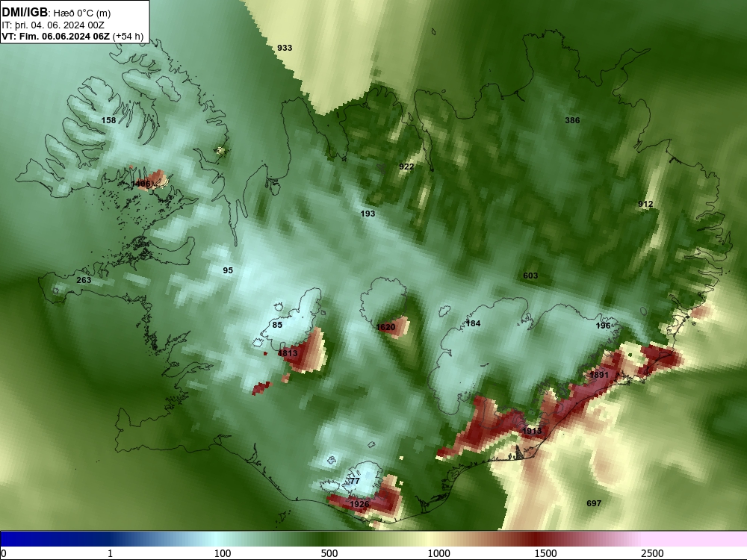Click the map value '95'

228,270
